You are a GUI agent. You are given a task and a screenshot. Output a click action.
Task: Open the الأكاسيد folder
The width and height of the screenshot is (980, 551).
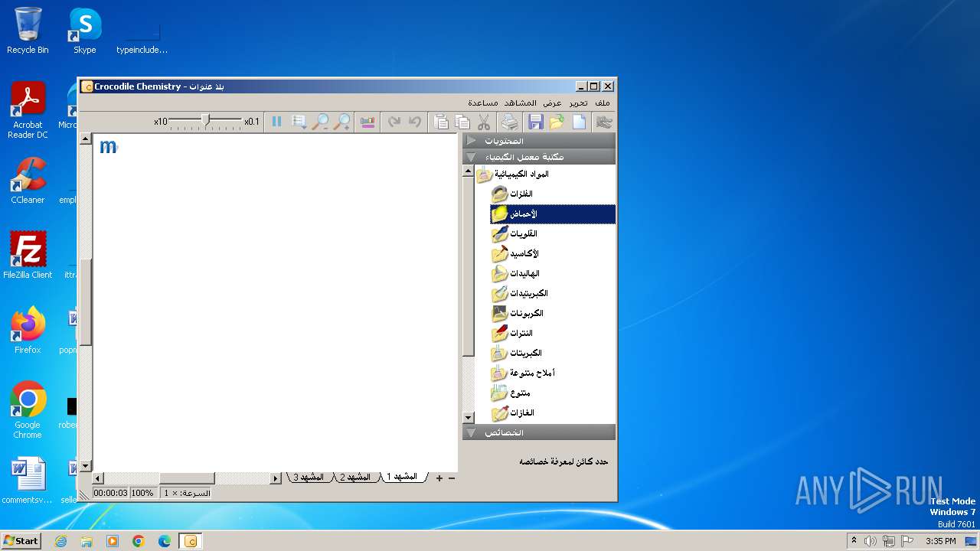tap(515, 254)
